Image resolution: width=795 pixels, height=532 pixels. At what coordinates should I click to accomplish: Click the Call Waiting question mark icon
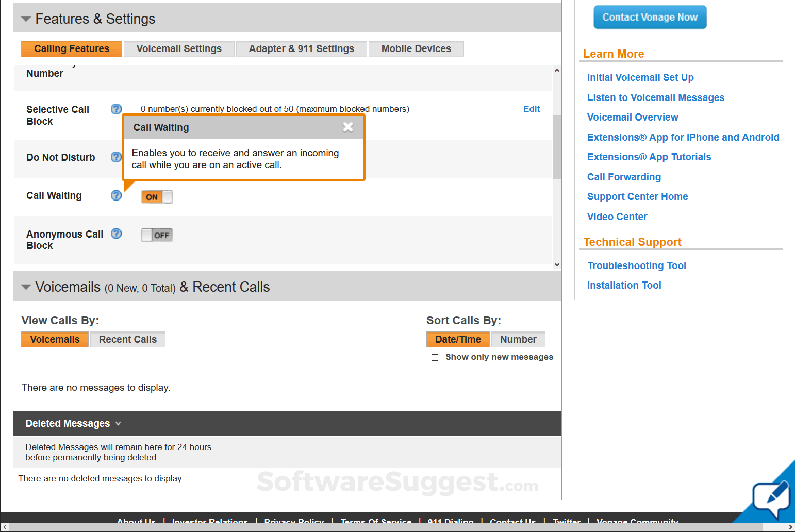coord(116,195)
